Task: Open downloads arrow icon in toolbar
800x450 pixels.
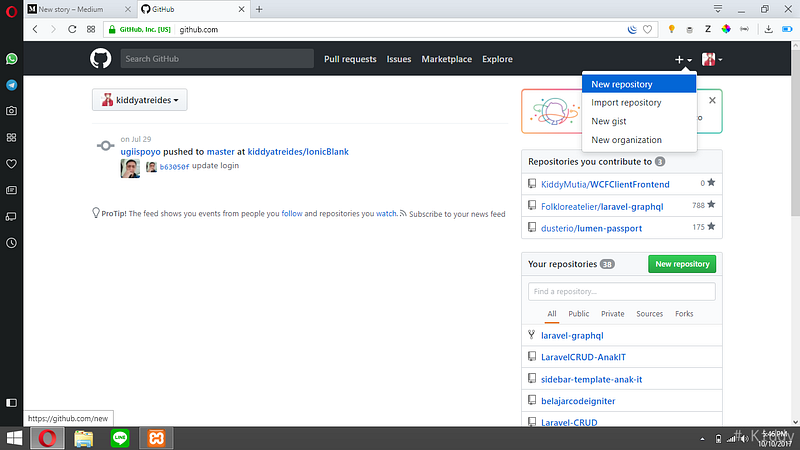Action: coord(768,30)
